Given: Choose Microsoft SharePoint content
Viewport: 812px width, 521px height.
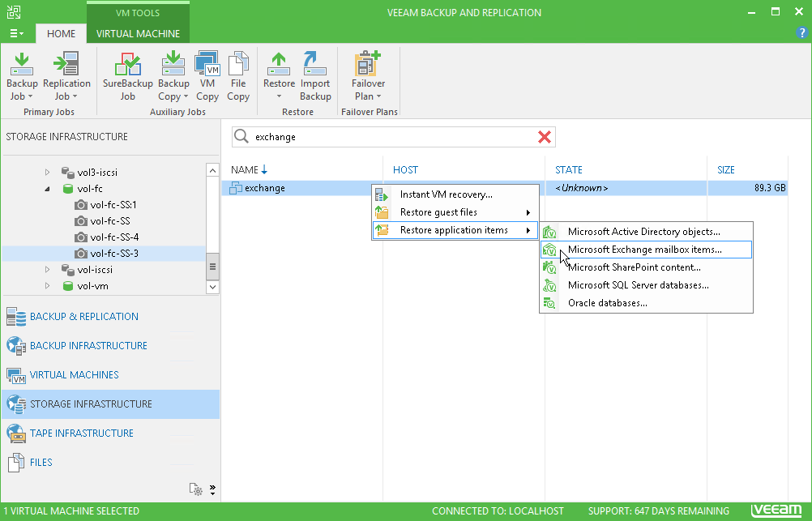Looking at the screenshot, I should [x=647, y=267].
